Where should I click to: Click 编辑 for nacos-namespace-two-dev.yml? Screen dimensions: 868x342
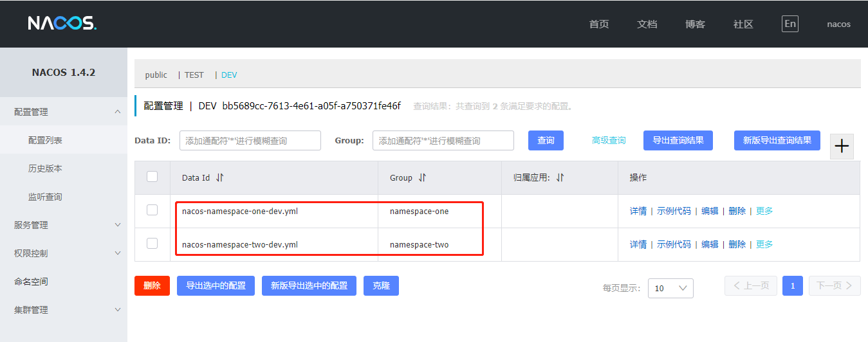click(x=710, y=244)
